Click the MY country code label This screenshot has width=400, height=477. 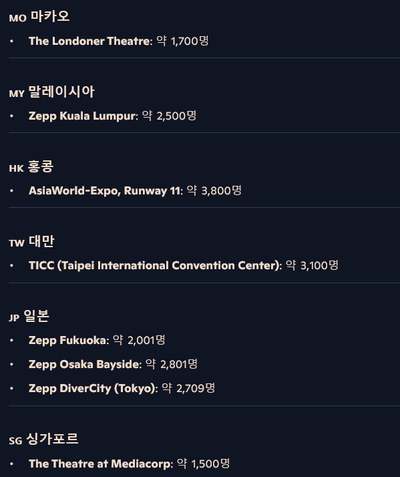click(17, 94)
